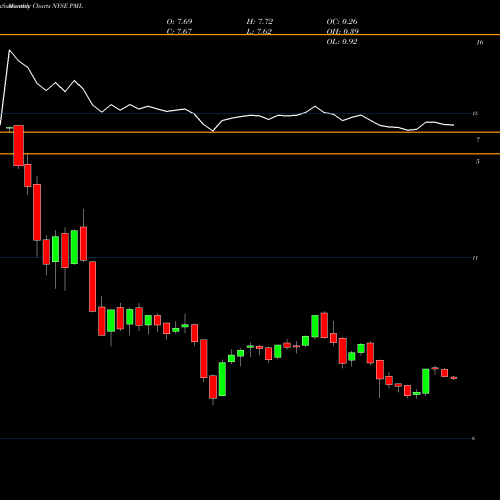Click the '7' axis label between orange lines
This screenshot has width=500, height=500.
click(x=478, y=140)
